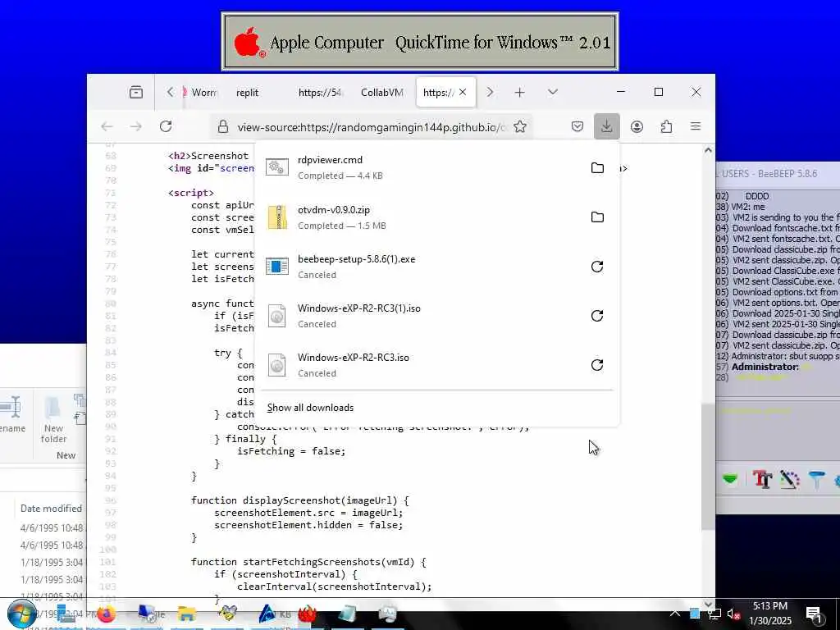Click the page vertical scrollbar thumb
Viewport: 840px width, 630px height.
pyautogui.click(x=708, y=466)
